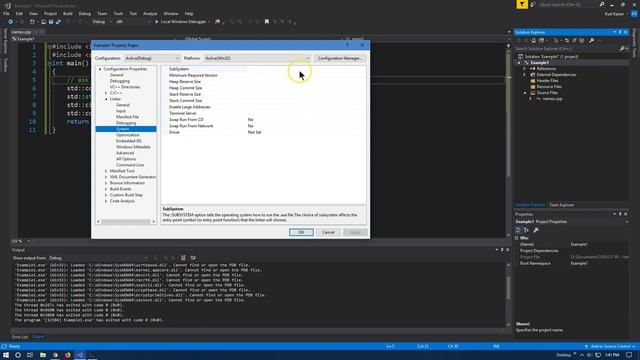Click the bookmark icon in the main toolbar
This screenshot has width=640, height=360.
267,22
